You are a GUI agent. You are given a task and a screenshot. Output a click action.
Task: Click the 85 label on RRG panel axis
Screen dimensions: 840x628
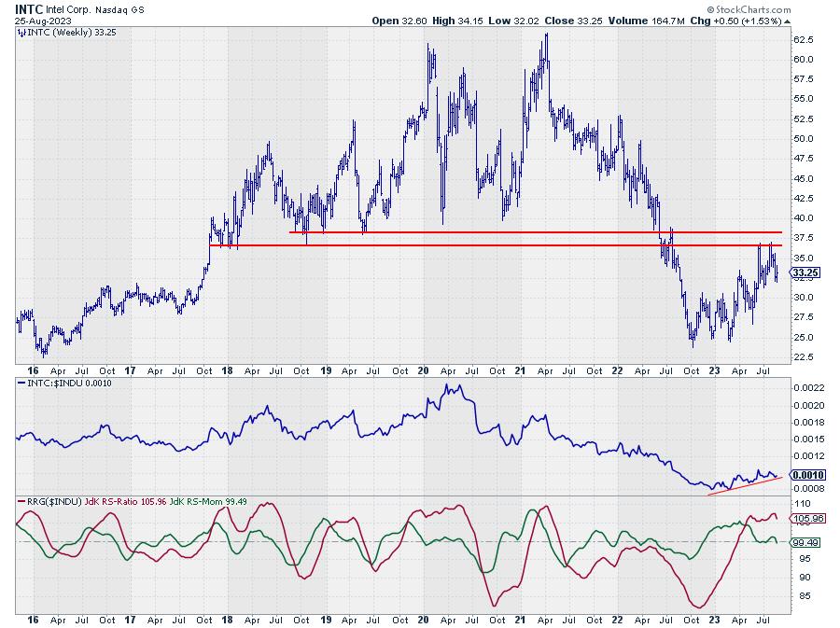point(805,596)
